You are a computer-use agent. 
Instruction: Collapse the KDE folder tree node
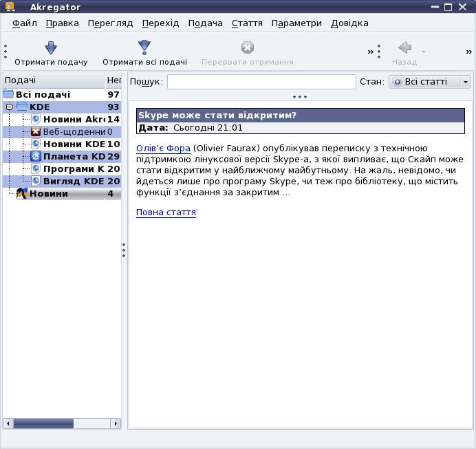pos(8,107)
